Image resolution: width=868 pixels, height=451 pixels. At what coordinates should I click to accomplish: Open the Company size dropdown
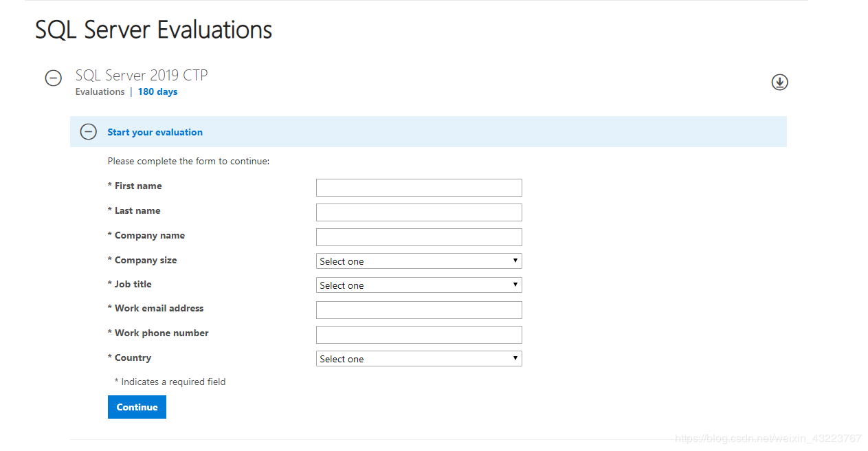[x=419, y=261]
